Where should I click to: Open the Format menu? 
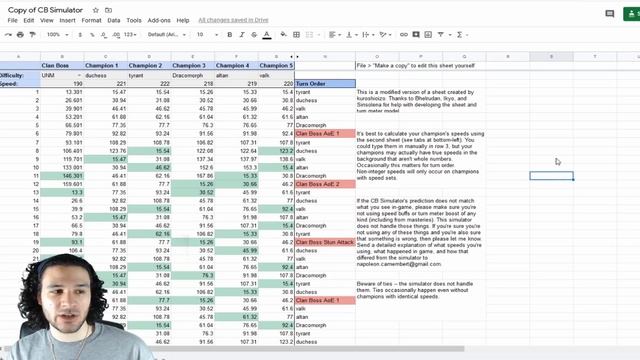click(91, 20)
